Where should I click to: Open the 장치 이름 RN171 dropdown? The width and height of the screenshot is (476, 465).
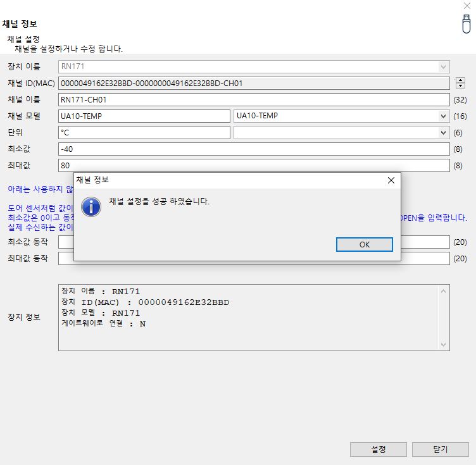[443, 66]
